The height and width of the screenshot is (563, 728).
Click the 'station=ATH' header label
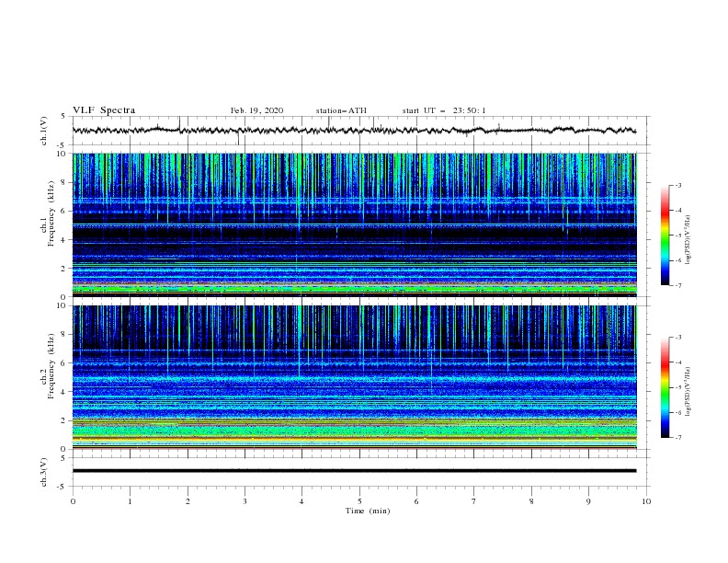(x=341, y=110)
